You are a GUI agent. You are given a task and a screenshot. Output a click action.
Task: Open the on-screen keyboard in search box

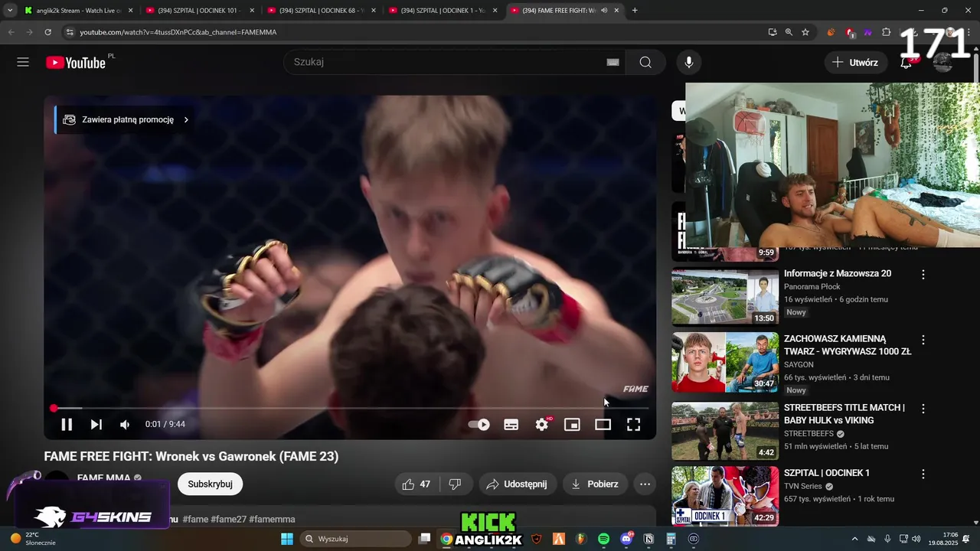tap(612, 62)
